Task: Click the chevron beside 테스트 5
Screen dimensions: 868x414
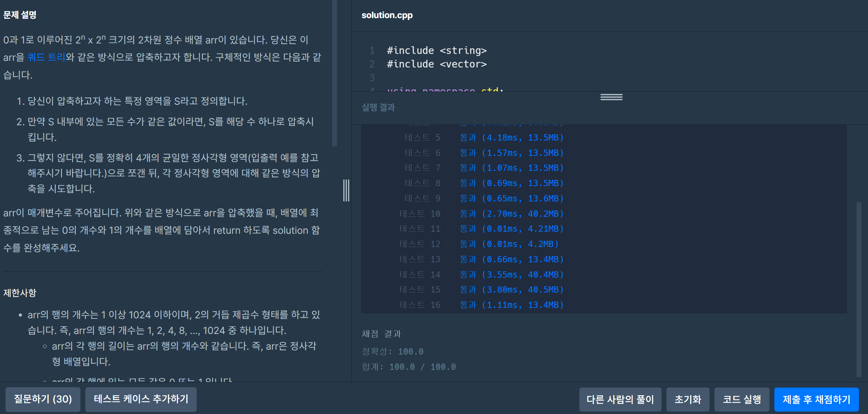Action: (448, 138)
